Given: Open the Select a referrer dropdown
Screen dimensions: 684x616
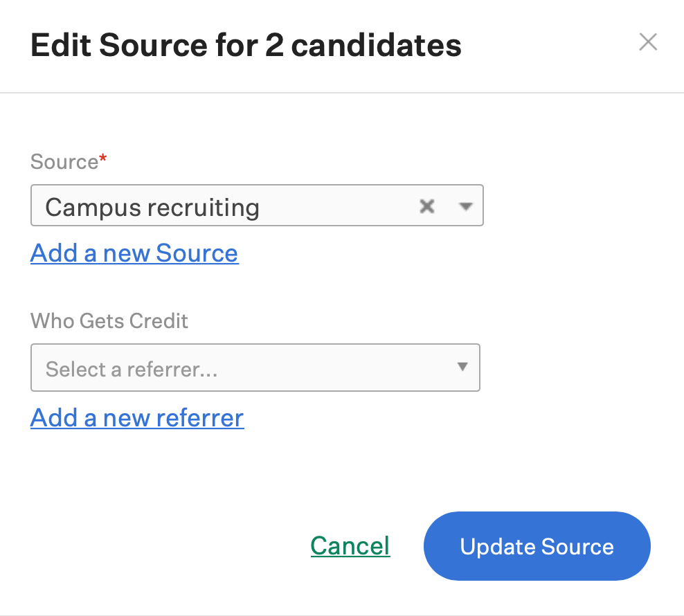Looking at the screenshot, I should click(x=255, y=368).
